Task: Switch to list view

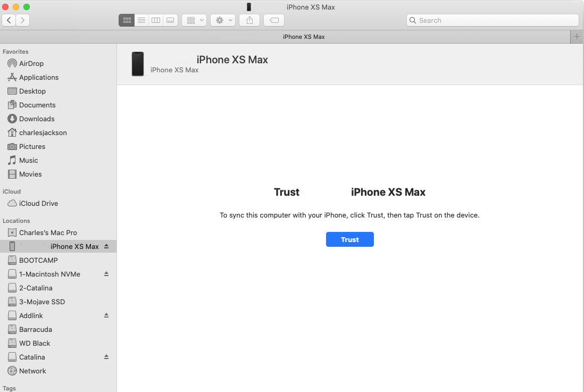Action: pos(141,21)
